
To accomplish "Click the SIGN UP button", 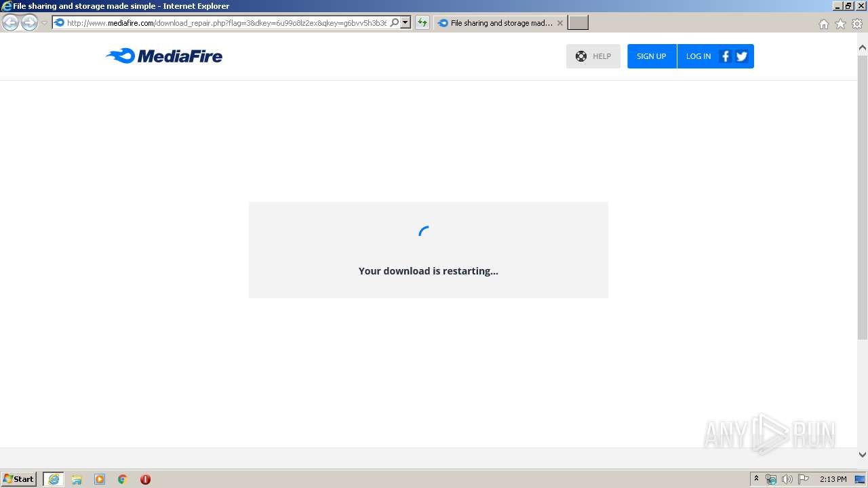I will [x=652, y=56].
